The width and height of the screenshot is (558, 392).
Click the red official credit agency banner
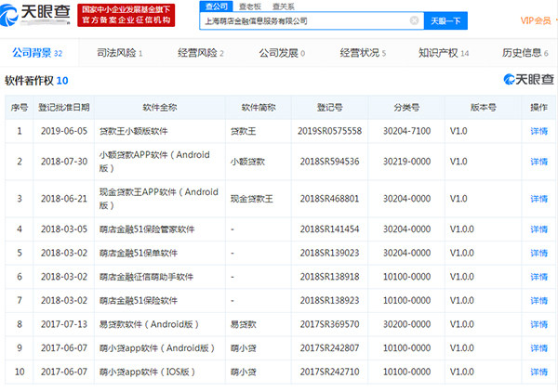point(126,15)
